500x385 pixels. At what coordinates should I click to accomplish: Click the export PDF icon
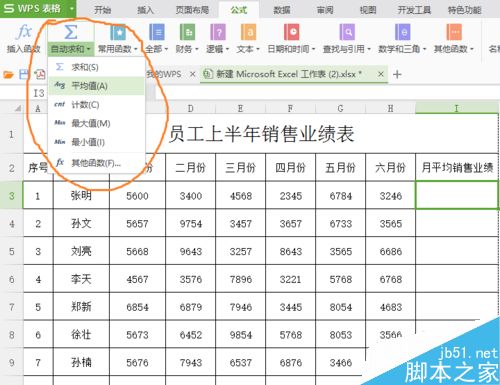coord(40,74)
